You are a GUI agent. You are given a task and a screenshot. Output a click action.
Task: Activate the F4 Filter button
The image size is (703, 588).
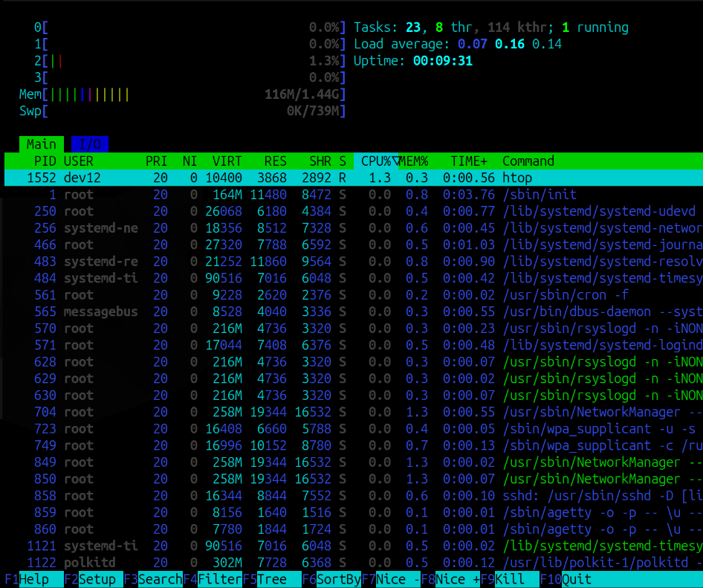click(213, 580)
